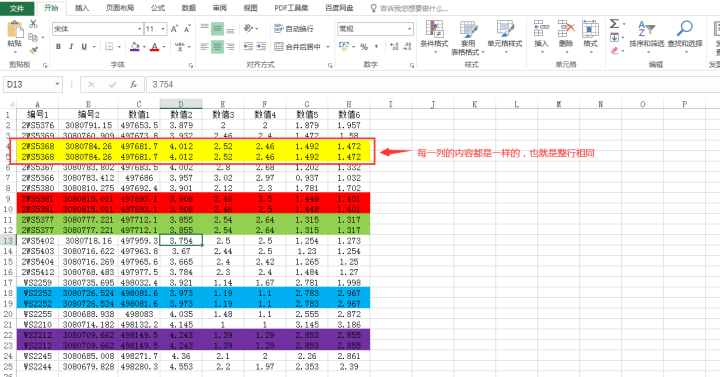
Task: Click 自动换行 wrap text button
Action: pos(294,28)
